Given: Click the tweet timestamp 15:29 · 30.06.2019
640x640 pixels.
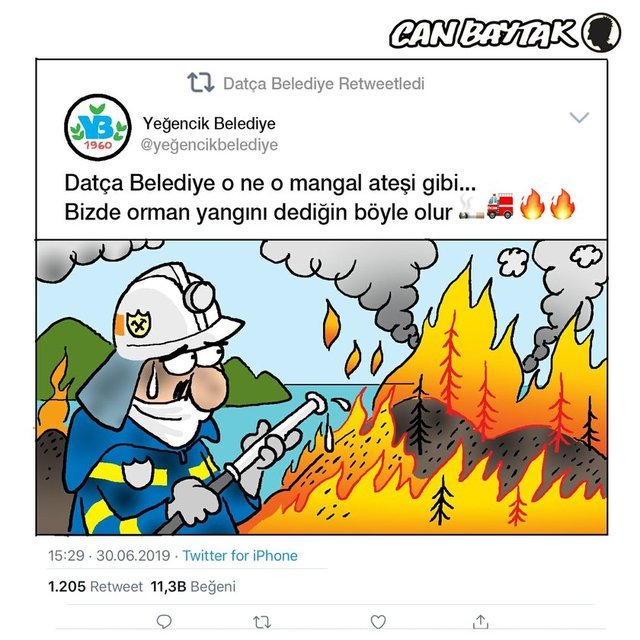Looking at the screenshot, I should [109, 556].
